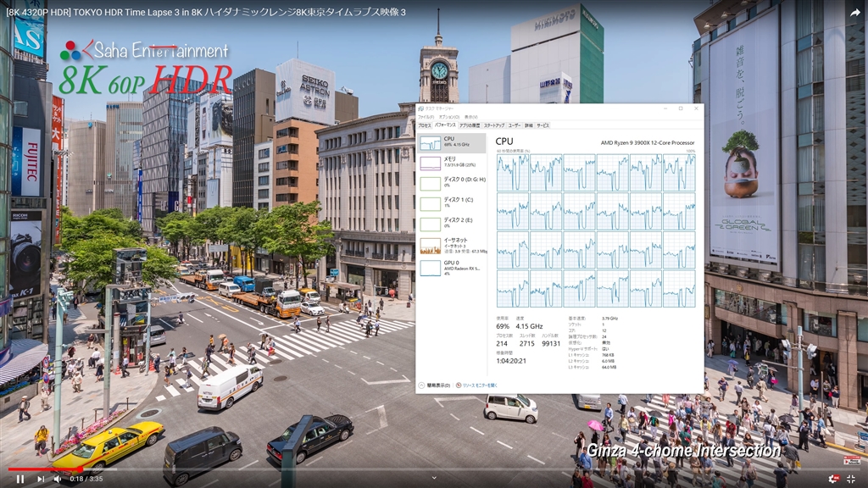This screenshot has width=868, height=488.
Task: Switch to the プロセス tab
Action: (x=424, y=125)
